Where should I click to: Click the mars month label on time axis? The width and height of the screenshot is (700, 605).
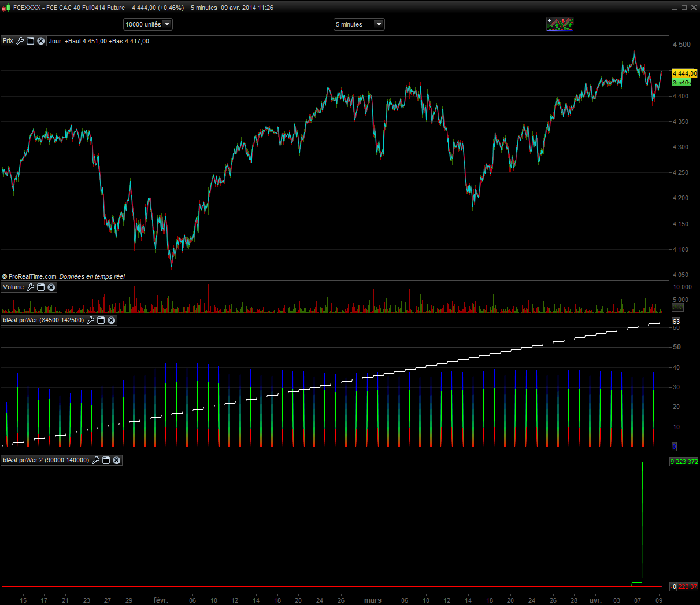pyautogui.click(x=373, y=600)
